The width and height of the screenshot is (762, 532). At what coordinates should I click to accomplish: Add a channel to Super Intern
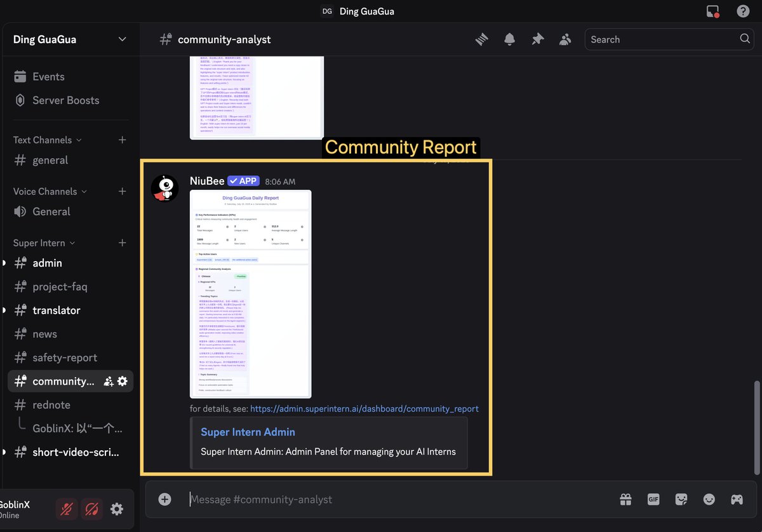click(x=123, y=243)
